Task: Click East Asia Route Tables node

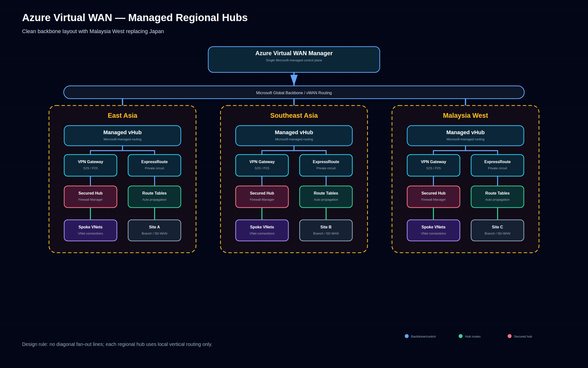Action: point(154,197)
